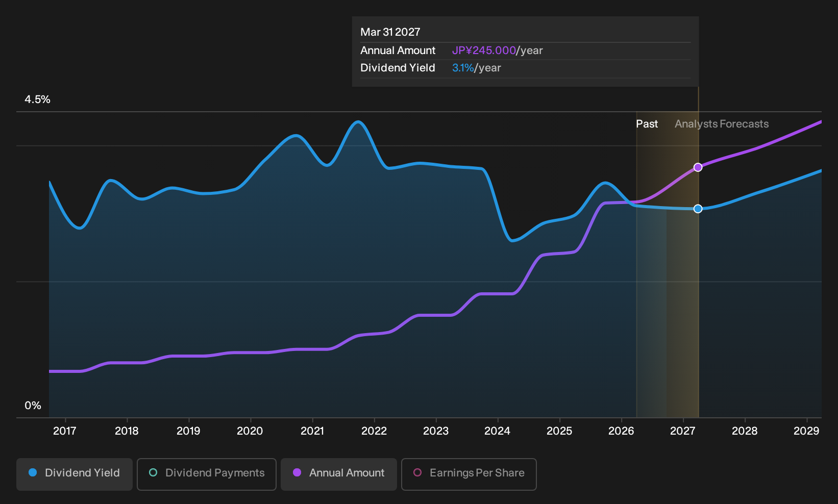838x504 pixels.
Task: Select the purple data point marker at 2027
Action: click(698, 167)
